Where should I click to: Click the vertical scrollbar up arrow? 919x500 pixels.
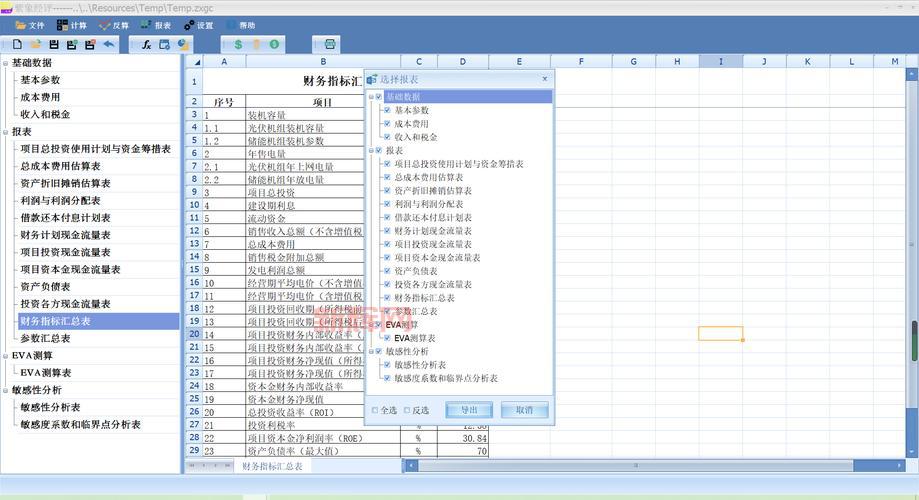(x=911, y=74)
